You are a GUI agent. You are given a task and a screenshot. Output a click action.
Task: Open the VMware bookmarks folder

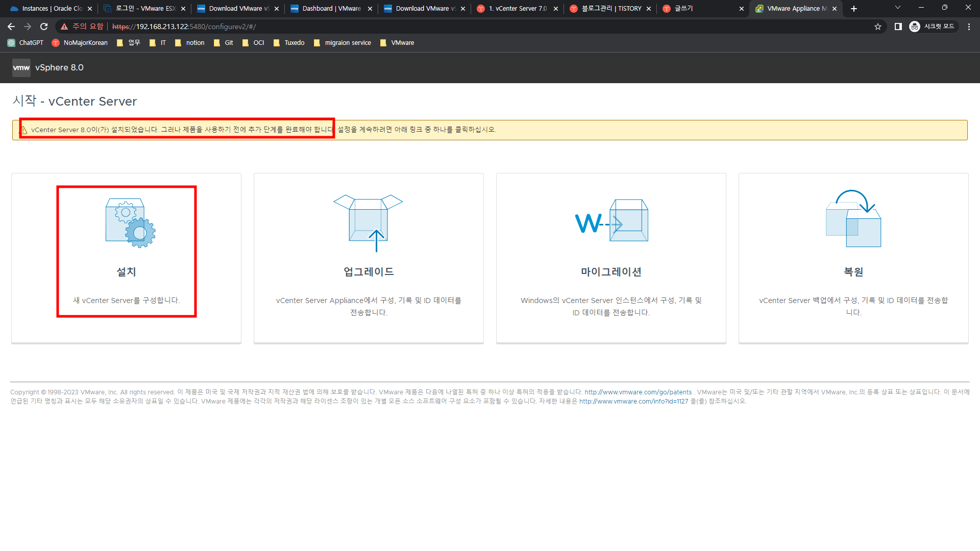(397, 43)
